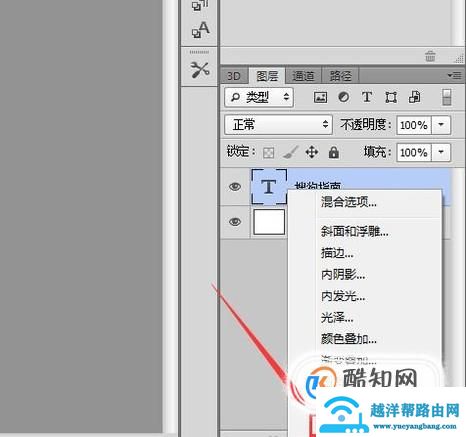The height and width of the screenshot is (437, 466).
Task: Switch to the 通道 tab
Action: [x=303, y=76]
